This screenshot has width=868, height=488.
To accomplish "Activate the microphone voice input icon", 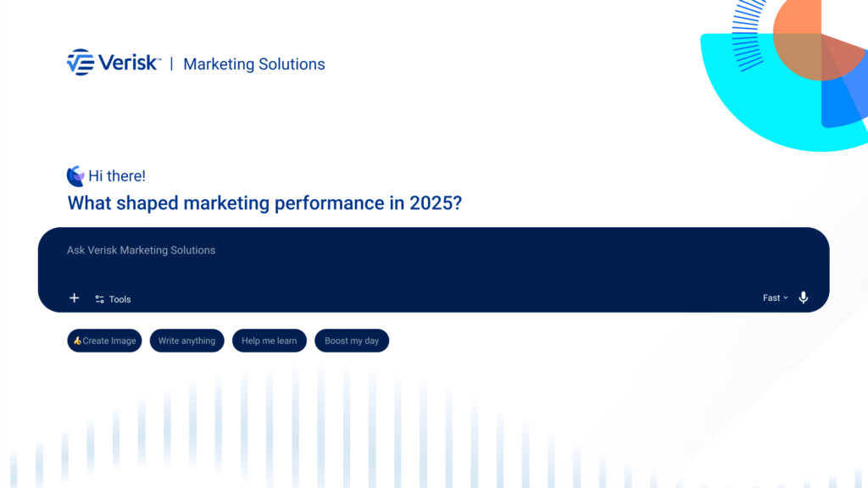I will [804, 297].
